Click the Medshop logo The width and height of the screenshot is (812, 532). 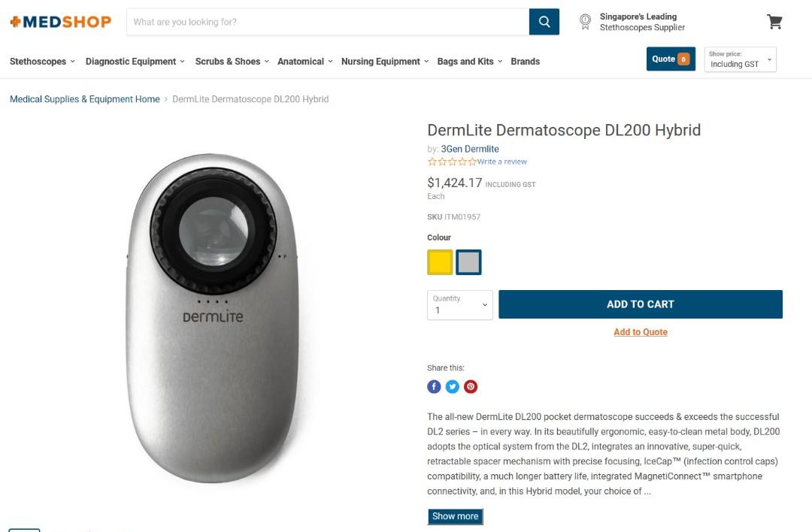60,22
